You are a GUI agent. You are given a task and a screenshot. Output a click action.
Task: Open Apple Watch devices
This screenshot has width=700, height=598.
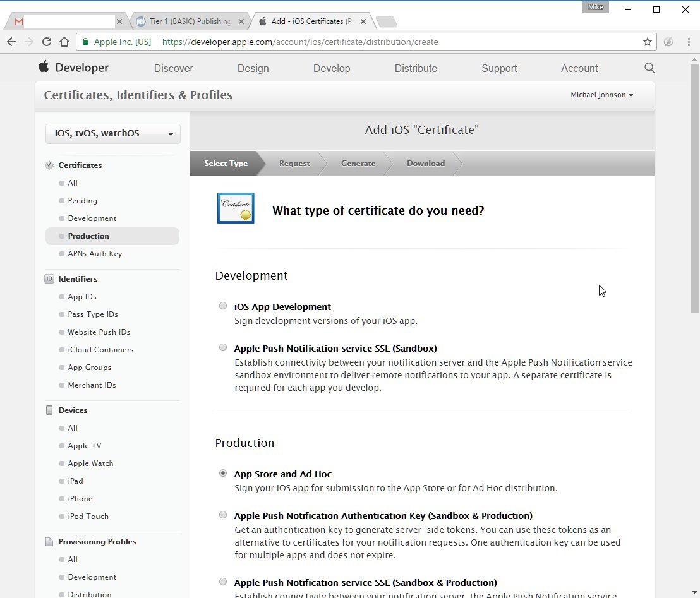[90, 463]
